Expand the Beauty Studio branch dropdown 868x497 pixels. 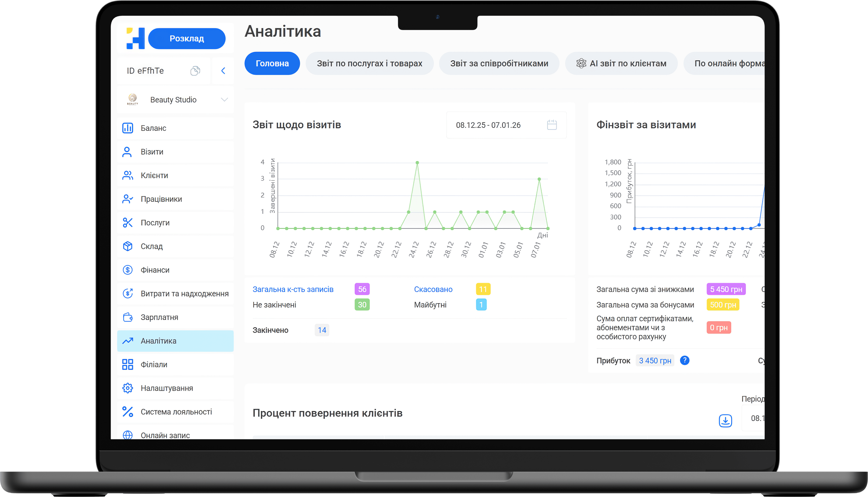click(x=224, y=100)
